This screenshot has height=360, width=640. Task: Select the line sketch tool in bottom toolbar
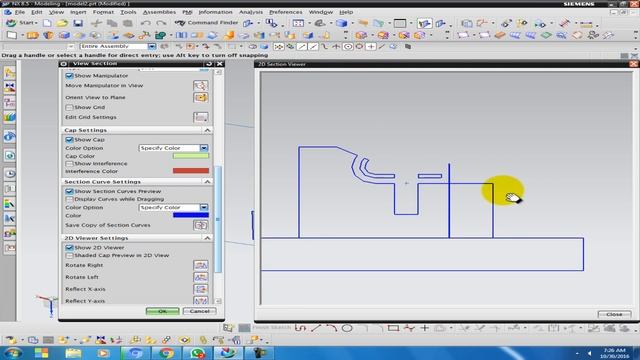click(x=316, y=328)
